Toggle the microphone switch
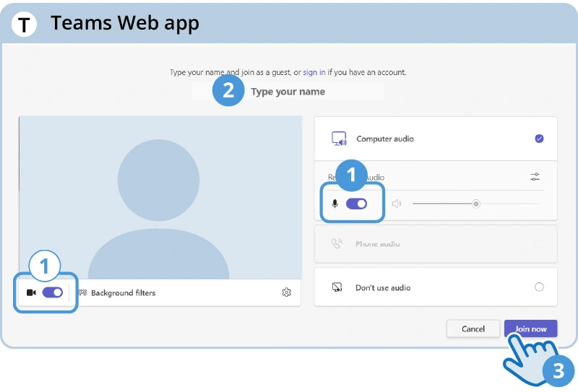578x392 pixels. [356, 204]
